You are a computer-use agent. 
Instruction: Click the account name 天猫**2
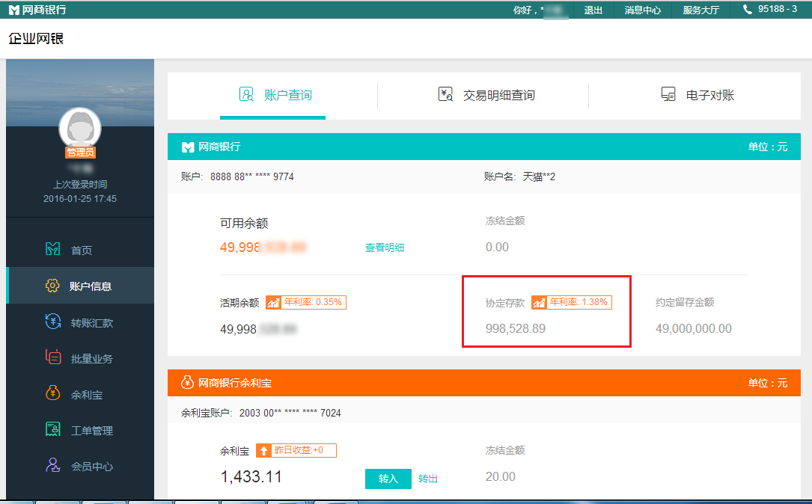[x=539, y=176]
